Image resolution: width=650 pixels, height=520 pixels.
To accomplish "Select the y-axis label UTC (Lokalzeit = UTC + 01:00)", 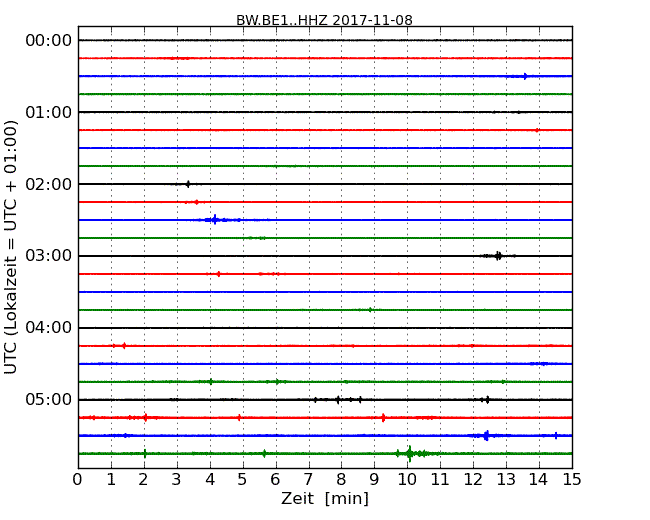I will [x=11, y=247].
